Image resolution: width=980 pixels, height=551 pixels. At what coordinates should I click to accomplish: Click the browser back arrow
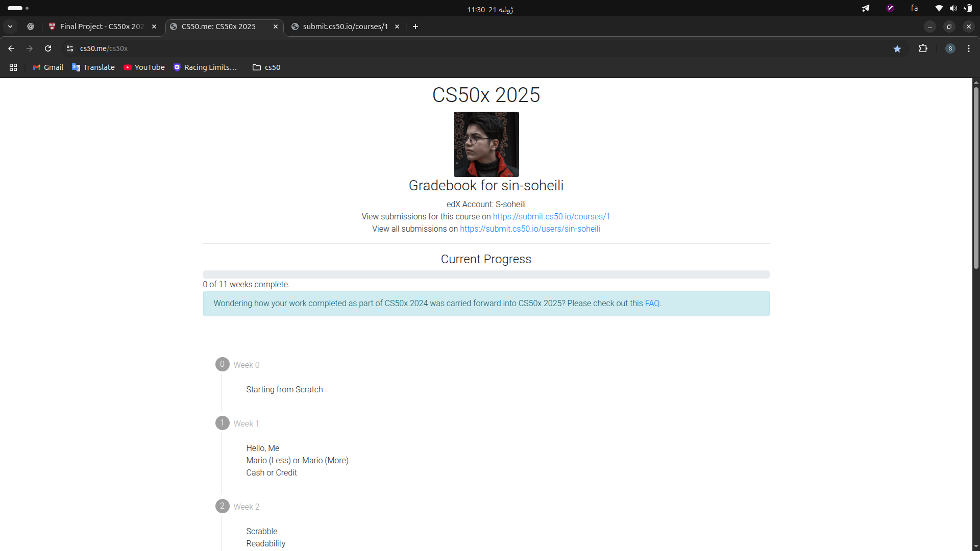click(x=11, y=48)
